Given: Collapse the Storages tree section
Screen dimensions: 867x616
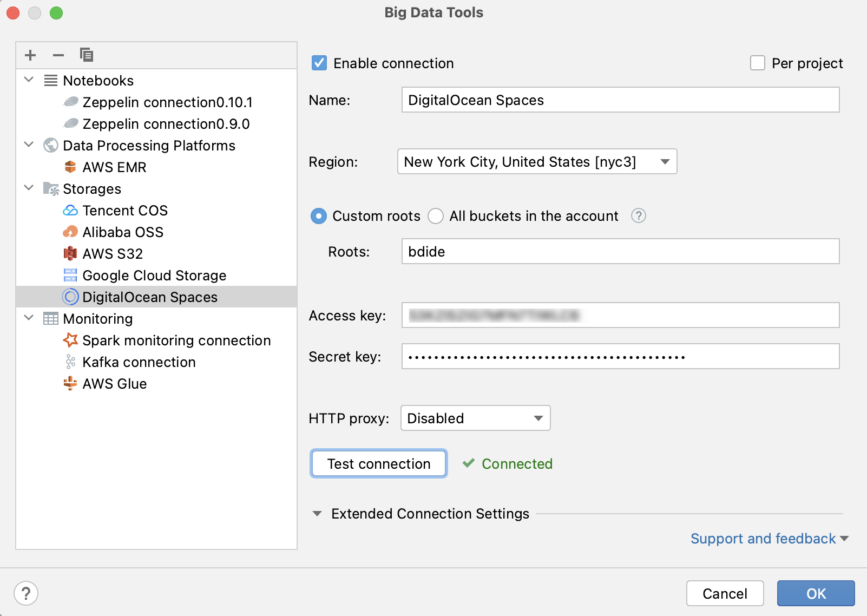Looking at the screenshot, I should 29,188.
